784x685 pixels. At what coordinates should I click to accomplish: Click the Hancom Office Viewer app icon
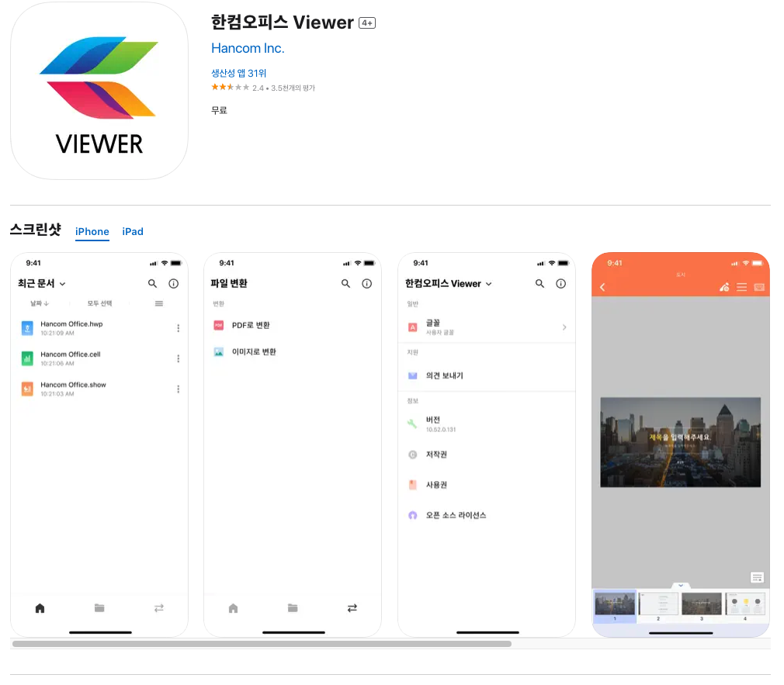[x=99, y=91]
